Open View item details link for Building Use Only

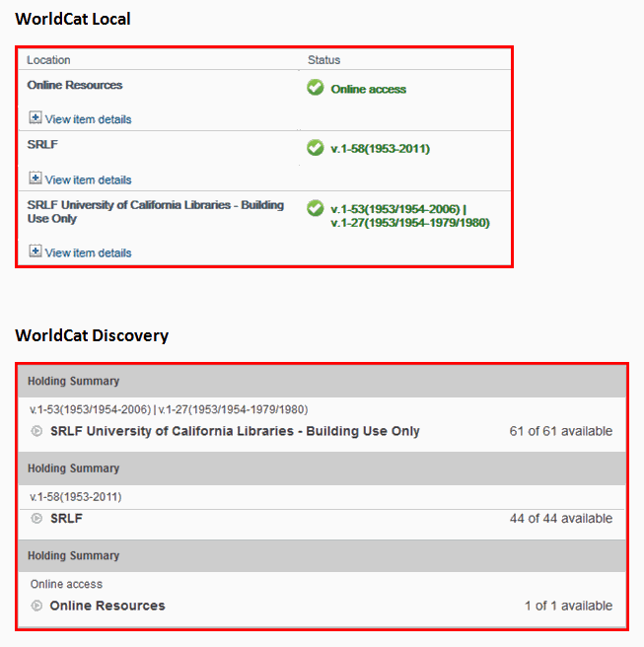click(x=89, y=252)
